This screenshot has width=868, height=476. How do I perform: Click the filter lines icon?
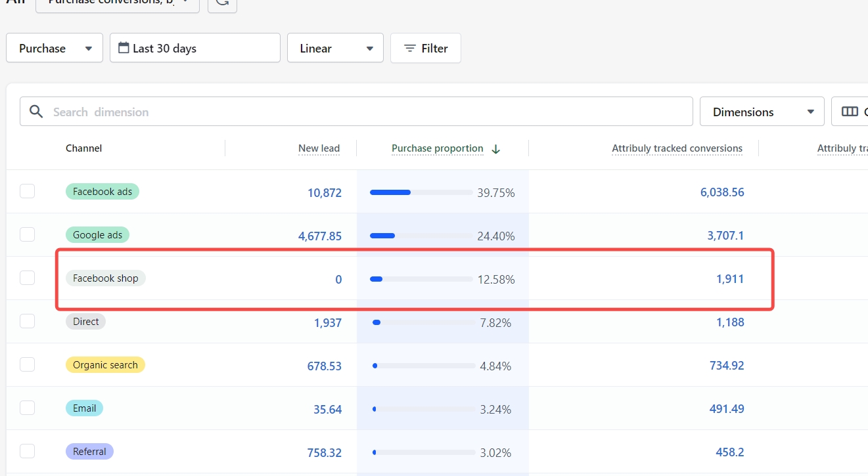coord(410,49)
